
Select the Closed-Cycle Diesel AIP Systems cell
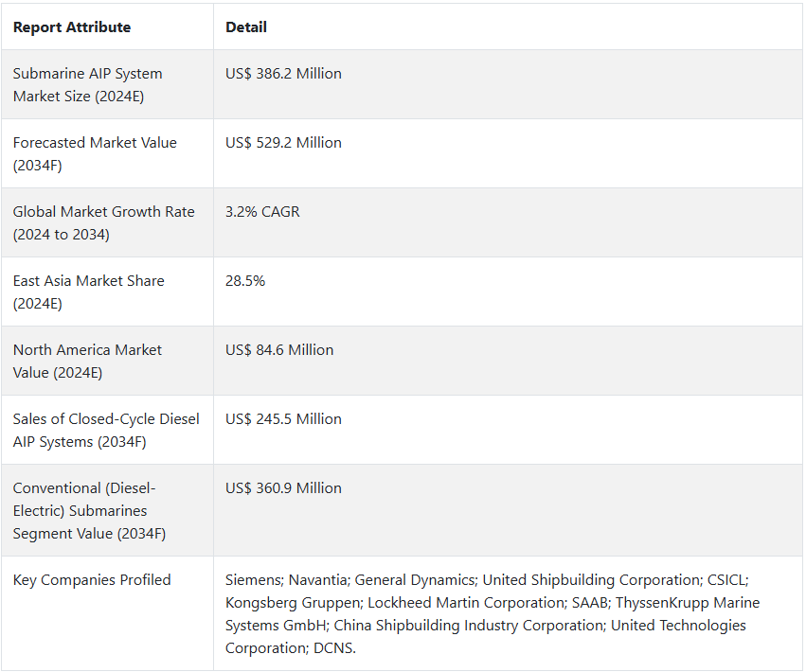(x=107, y=430)
